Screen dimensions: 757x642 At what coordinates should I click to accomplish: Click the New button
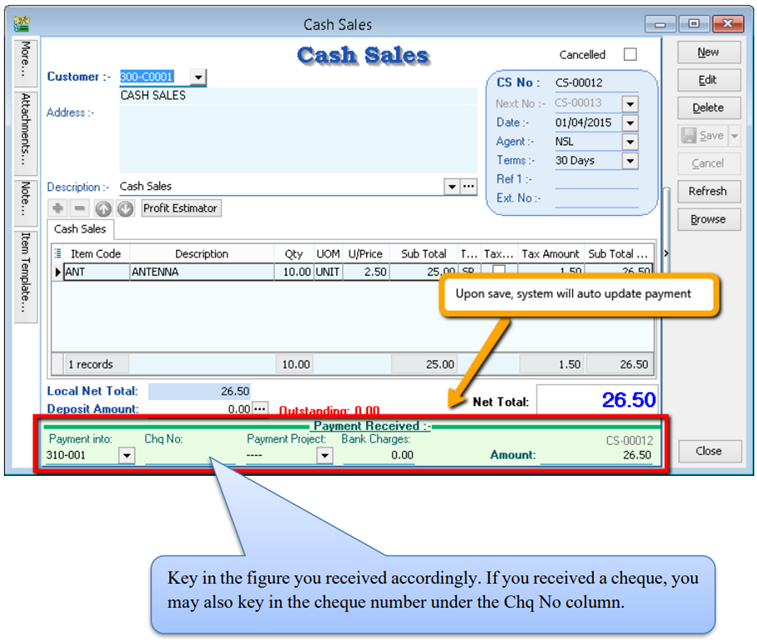708,52
